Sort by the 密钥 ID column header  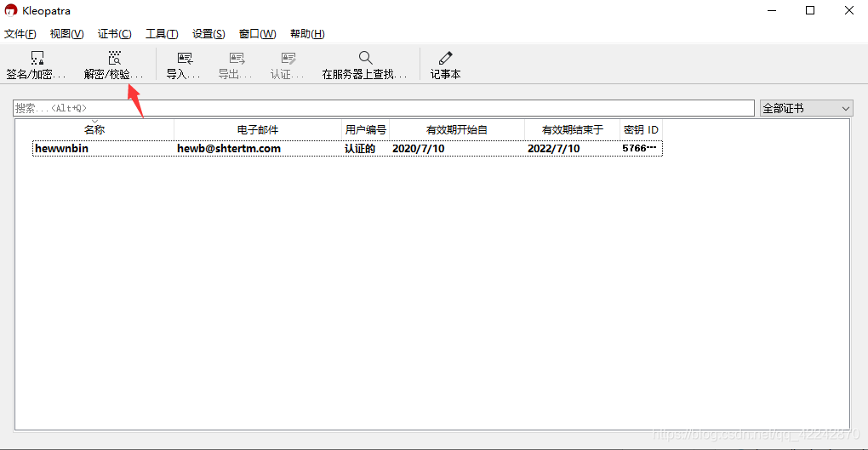point(641,129)
